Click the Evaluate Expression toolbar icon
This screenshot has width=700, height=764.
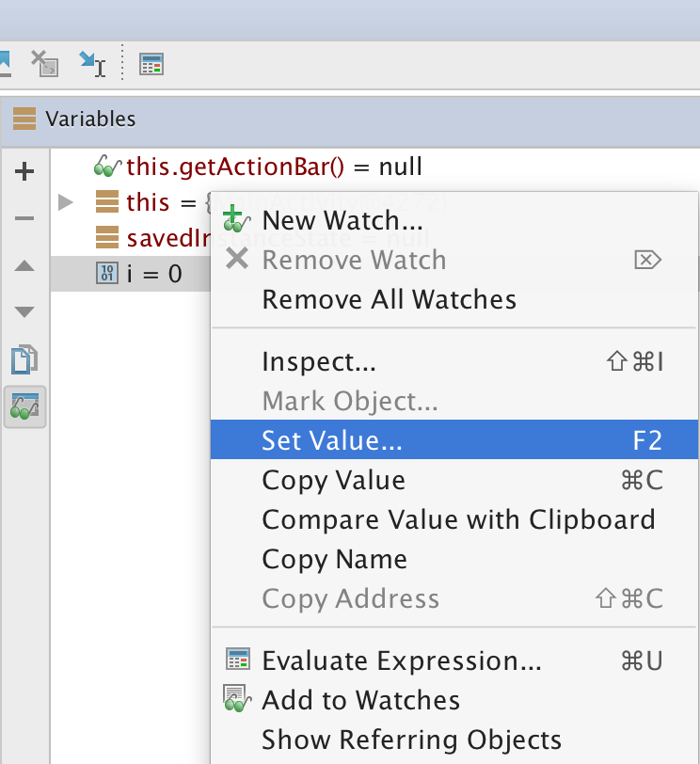[x=151, y=64]
